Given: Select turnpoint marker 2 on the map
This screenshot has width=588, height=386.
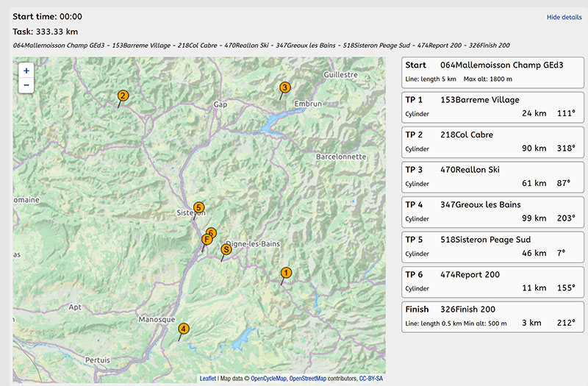Looking at the screenshot, I should (123, 96).
